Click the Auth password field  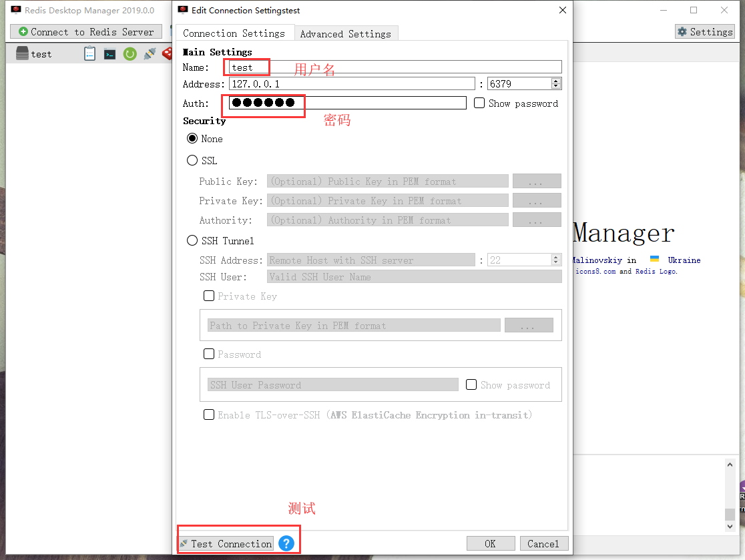348,103
